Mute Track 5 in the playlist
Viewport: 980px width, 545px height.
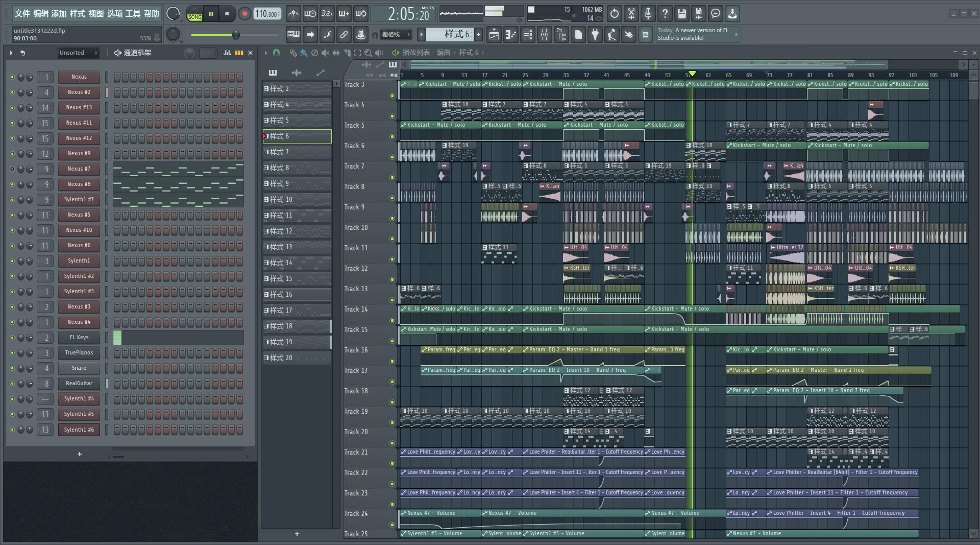pyautogui.click(x=392, y=136)
